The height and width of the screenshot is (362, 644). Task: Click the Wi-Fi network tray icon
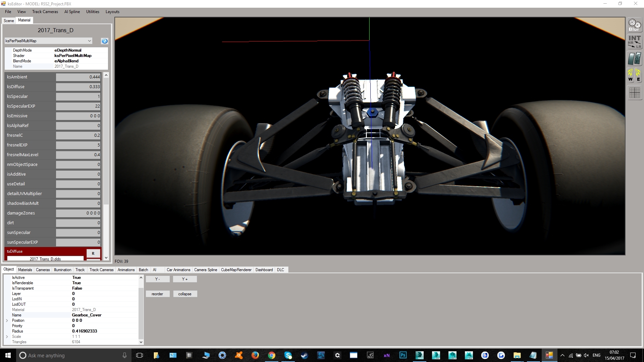point(571,355)
